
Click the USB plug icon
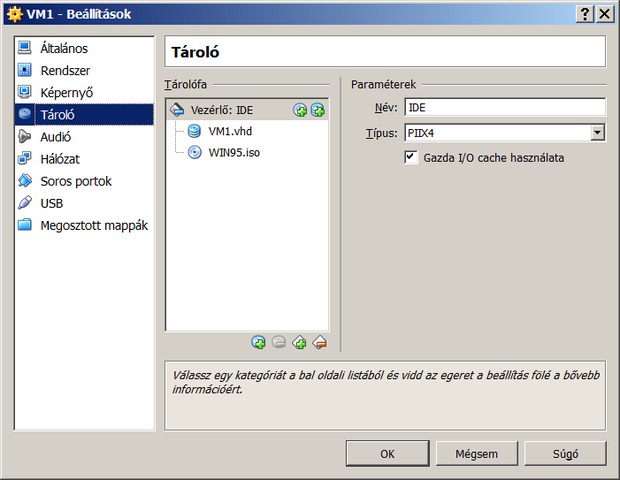25,203
